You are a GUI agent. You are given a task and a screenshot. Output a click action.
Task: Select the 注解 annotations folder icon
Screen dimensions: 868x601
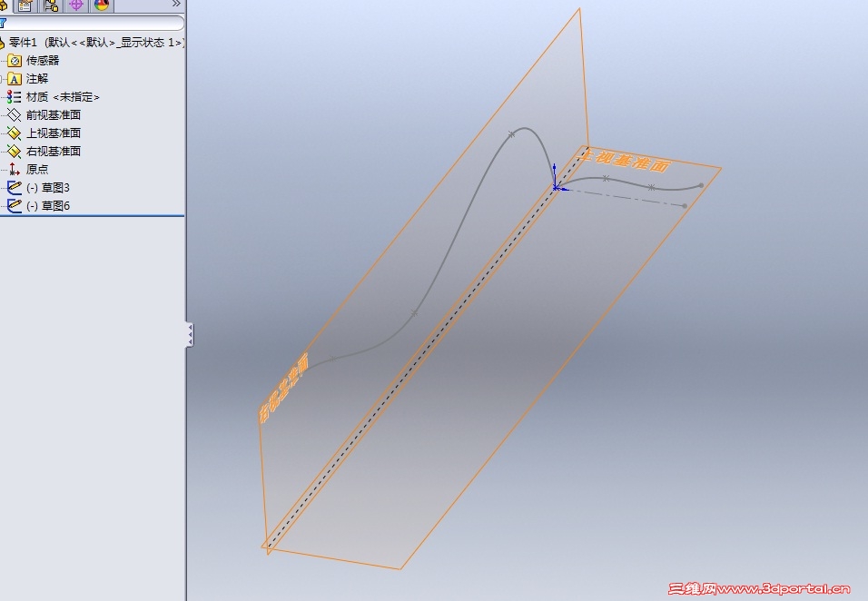pyautogui.click(x=15, y=79)
